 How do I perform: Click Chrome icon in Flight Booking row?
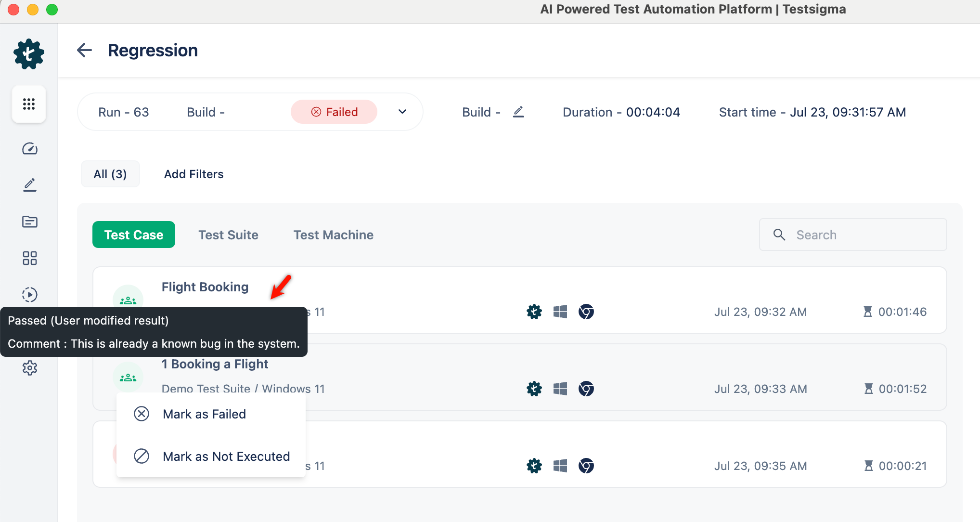[x=586, y=312]
